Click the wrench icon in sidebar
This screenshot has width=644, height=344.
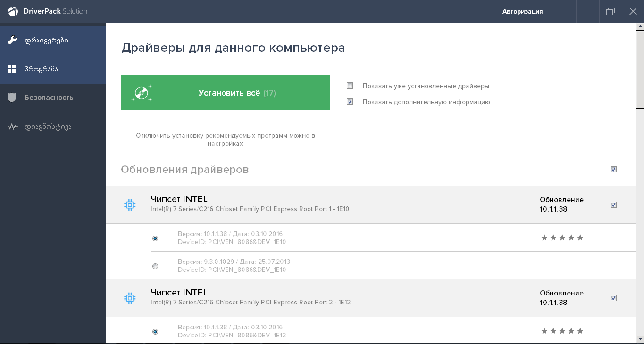[x=12, y=40]
